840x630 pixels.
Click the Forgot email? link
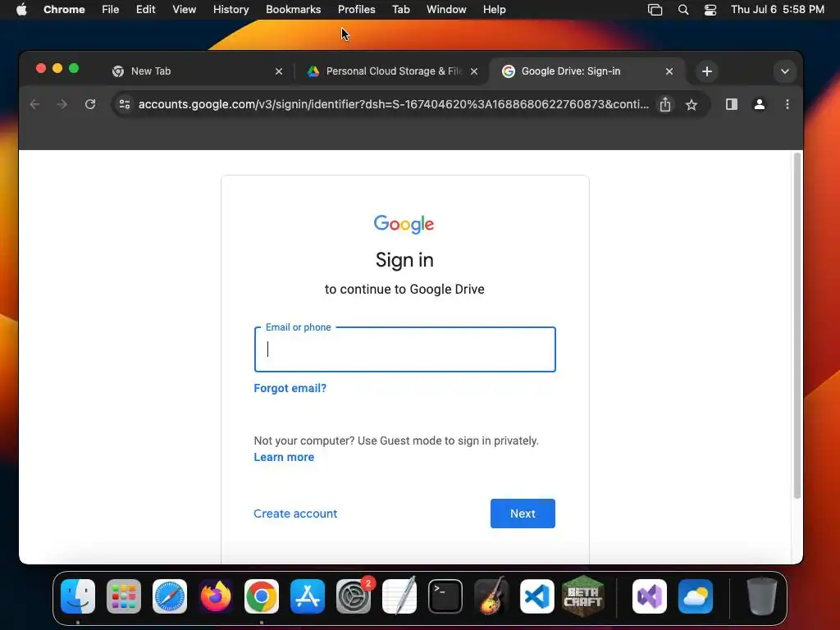pos(290,388)
